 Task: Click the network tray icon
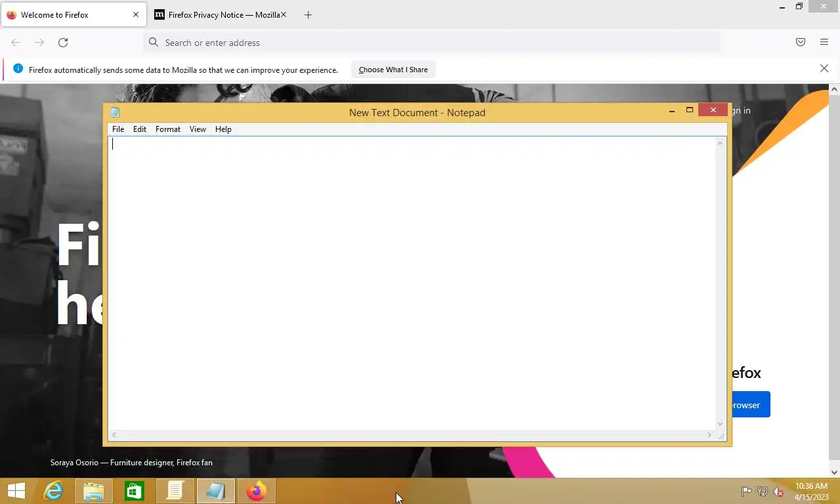click(763, 491)
